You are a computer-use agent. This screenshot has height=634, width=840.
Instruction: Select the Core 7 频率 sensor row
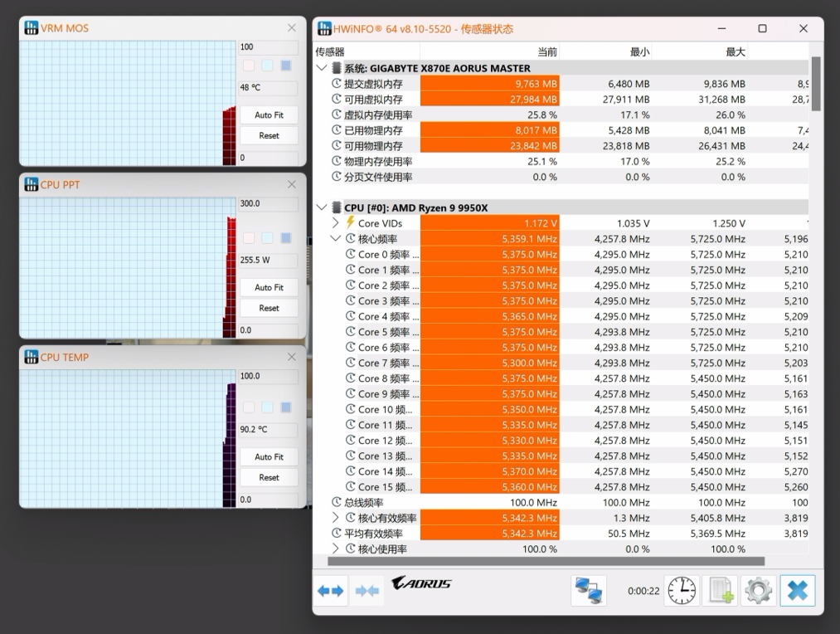(x=381, y=363)
